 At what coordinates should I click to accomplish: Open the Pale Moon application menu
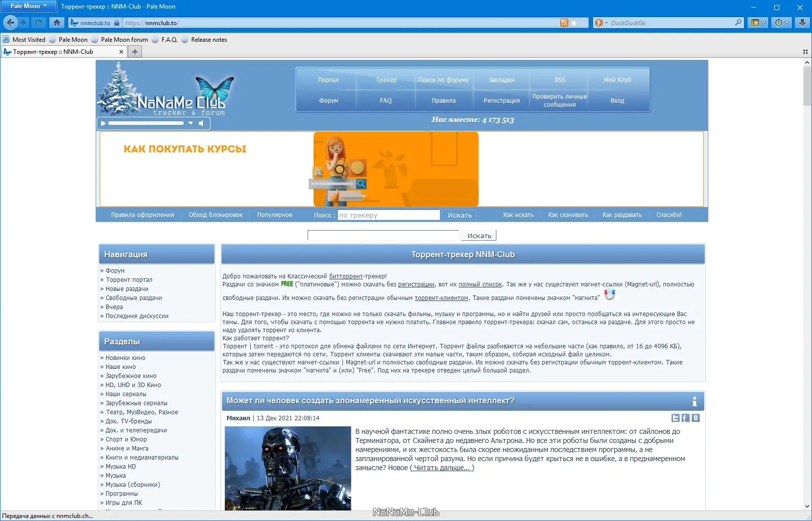(28, 6)
